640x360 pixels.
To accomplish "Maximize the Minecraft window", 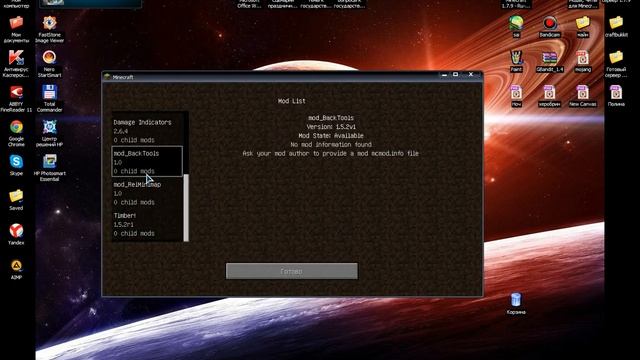I will point(455,74).
